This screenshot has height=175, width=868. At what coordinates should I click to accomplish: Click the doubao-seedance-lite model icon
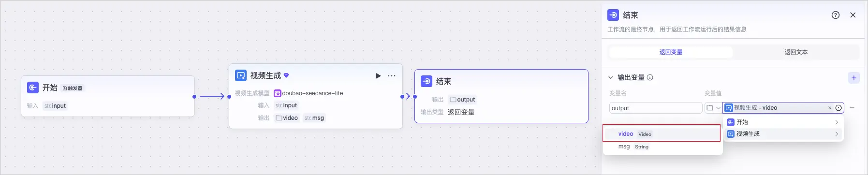coord(278,93)
